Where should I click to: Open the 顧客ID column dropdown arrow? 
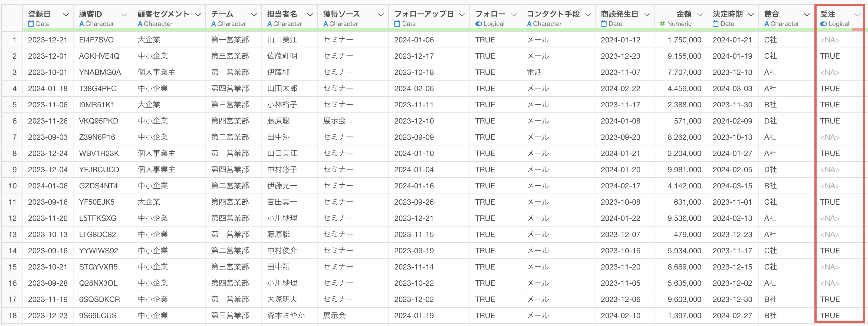pos(124,15)
